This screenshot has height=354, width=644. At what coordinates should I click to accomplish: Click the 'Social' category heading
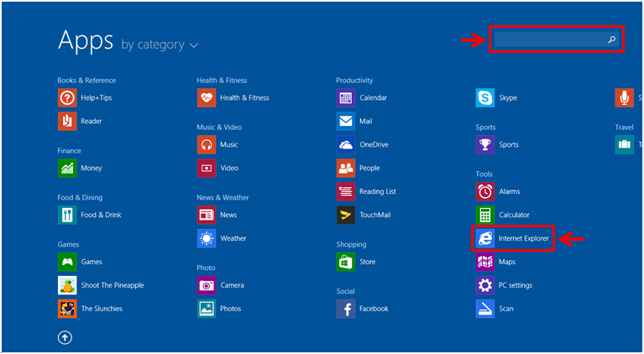click(345, 291)
